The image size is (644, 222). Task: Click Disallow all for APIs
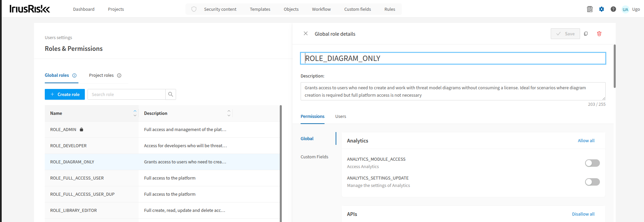click(583, 214)
